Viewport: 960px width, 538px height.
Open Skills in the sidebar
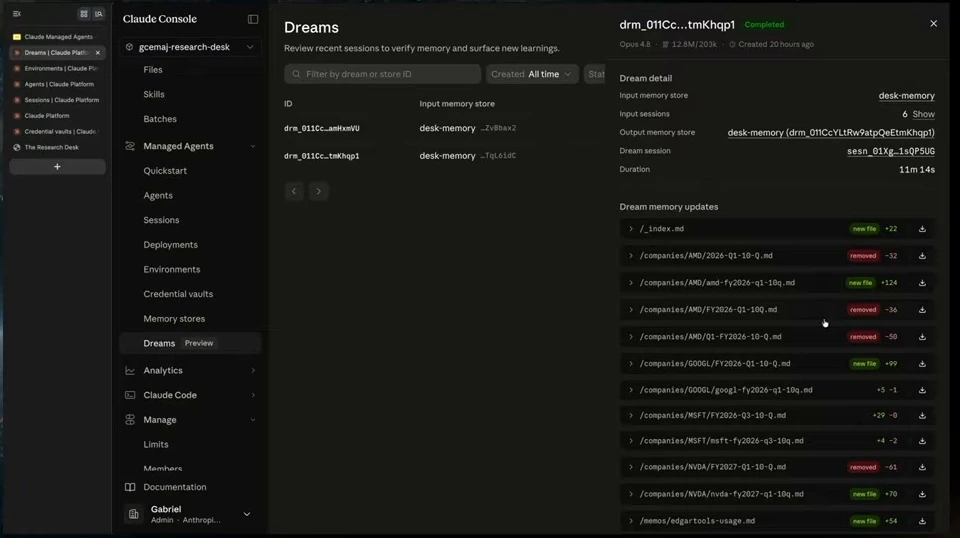click(x=154, y=94)
